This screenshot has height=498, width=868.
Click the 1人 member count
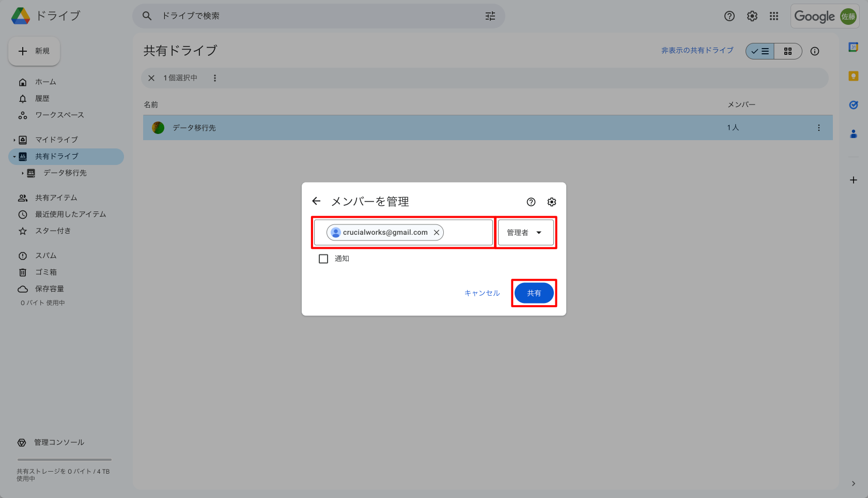coord(733,128)
